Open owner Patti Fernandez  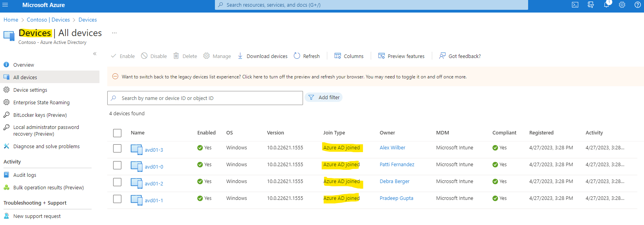click(x=397, y=164)
